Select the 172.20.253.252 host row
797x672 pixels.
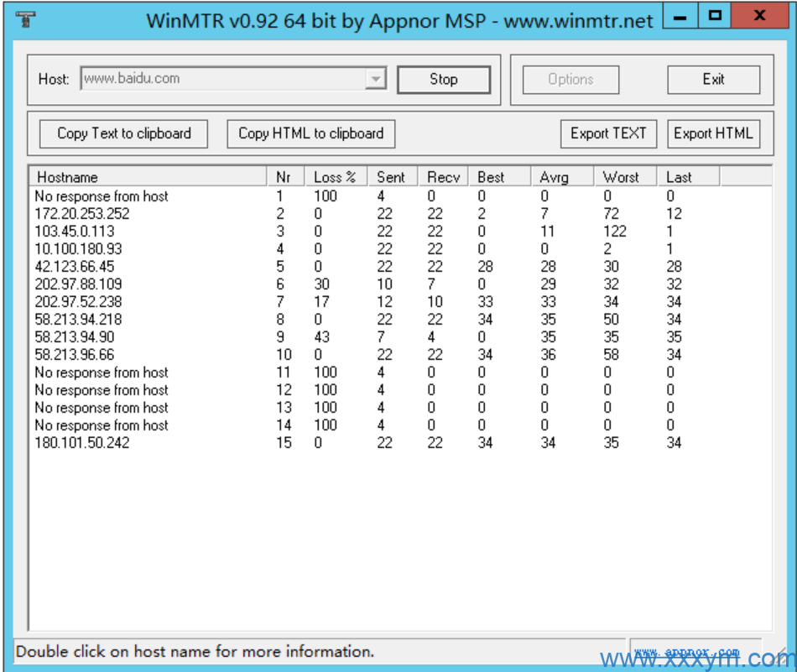(82, 214)
